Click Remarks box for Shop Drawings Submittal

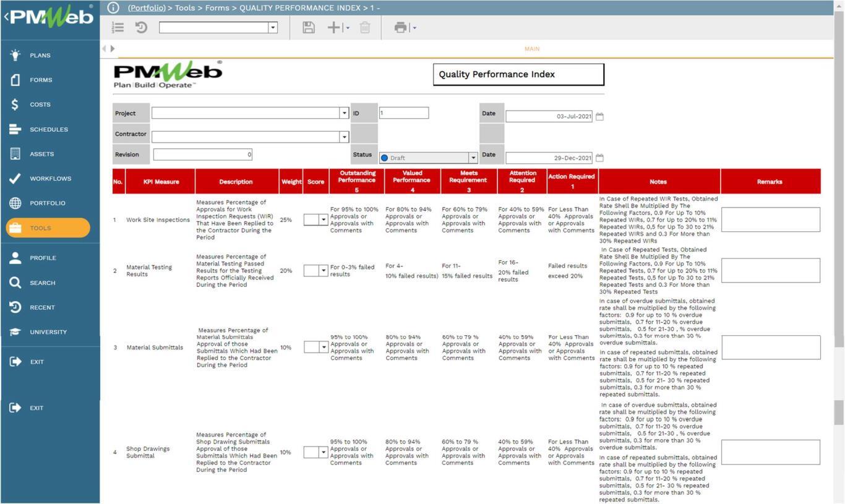[x=771, y=452]
